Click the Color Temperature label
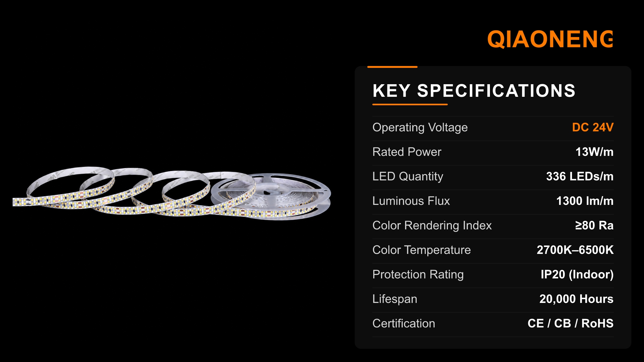644x362 pixels. click(x=421, y=250)
